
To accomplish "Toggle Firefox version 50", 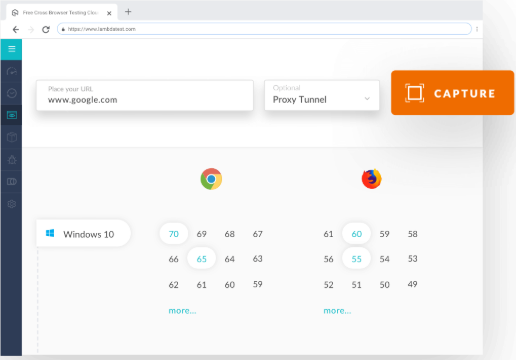I will pos(384,285).
